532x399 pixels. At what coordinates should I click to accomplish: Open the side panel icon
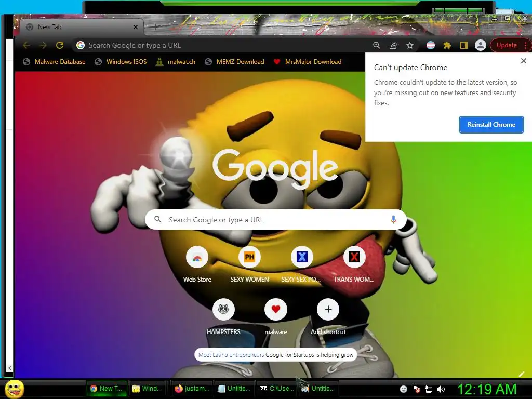(463, 45)
